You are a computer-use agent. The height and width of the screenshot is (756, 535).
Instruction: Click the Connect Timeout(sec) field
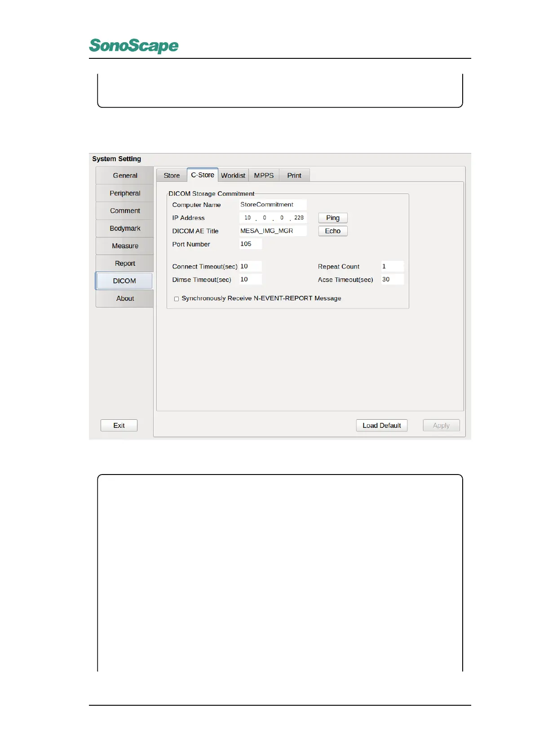(x=250, y=266)
